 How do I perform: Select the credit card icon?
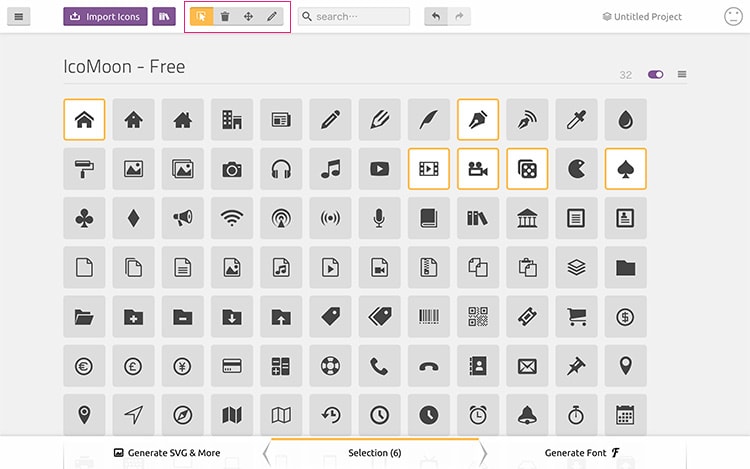click(x=232, y=366)
